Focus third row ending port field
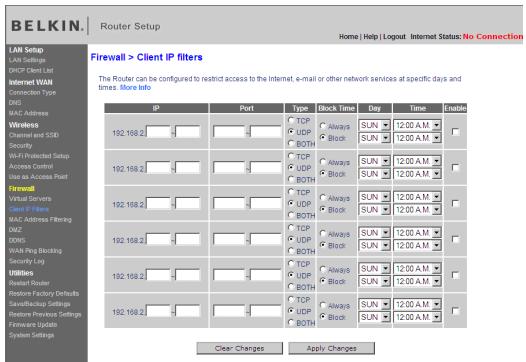 tap(265, 203)
